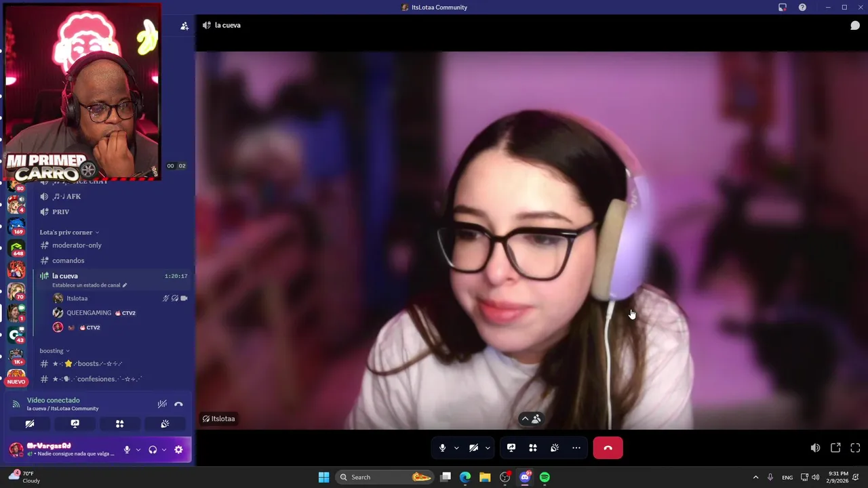Open Windows Start menu
Screen dimensions: 868x488
[x=324, y=477]
